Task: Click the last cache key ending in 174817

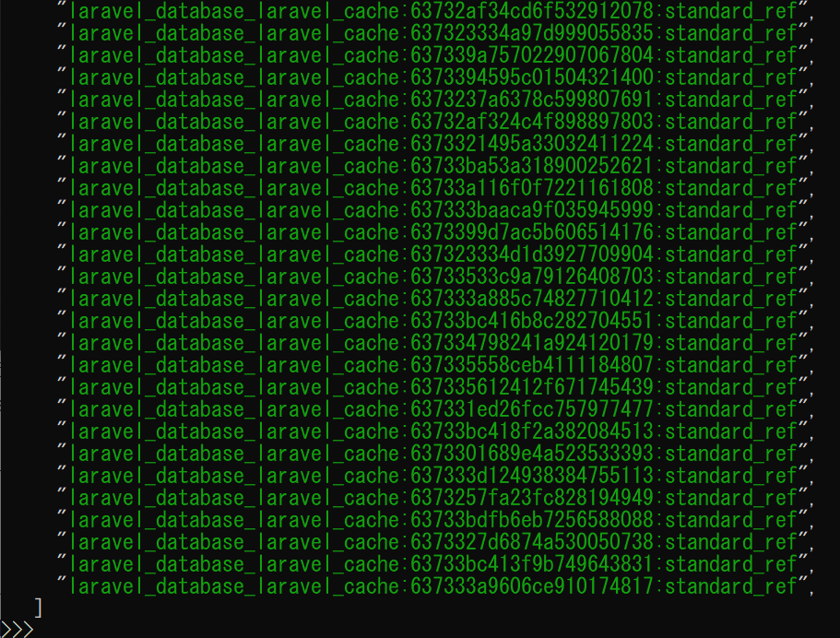Action: click(x=432, y=586)
